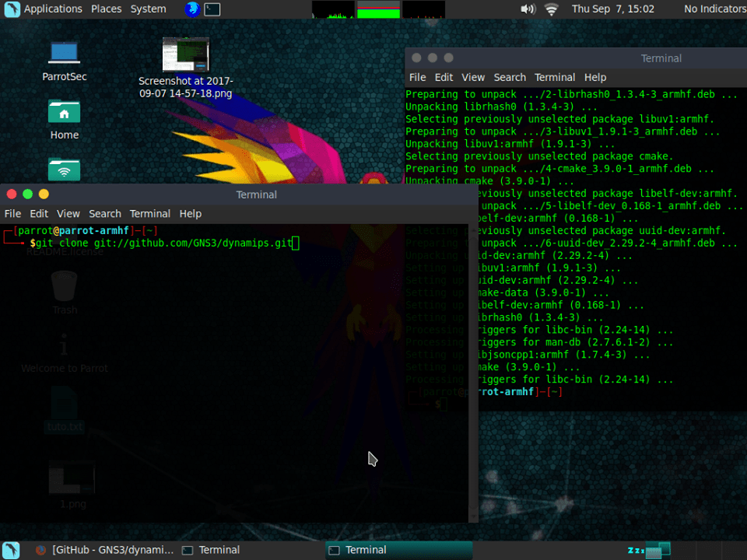Open Terminal menu in front Terminal window
This screenshot has width=747, height=560.
click(x=150, y=214)
